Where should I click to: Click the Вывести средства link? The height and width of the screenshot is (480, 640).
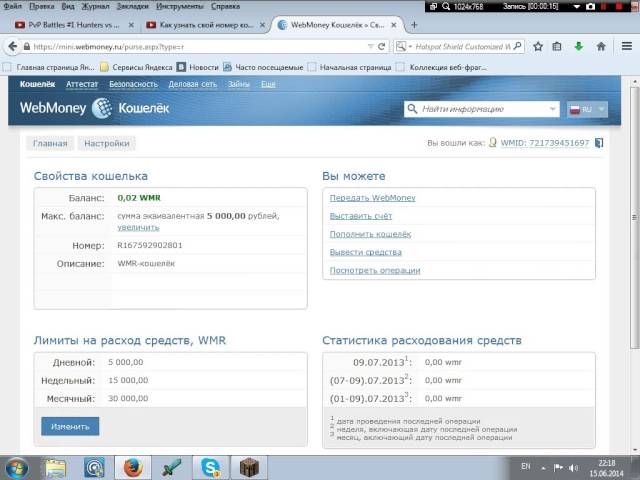(x=366, y=252)
